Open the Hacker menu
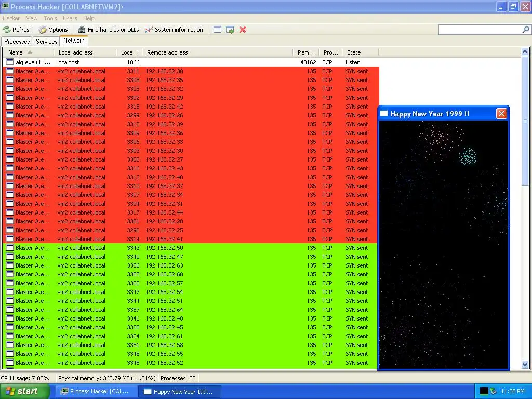 [11, 18]
